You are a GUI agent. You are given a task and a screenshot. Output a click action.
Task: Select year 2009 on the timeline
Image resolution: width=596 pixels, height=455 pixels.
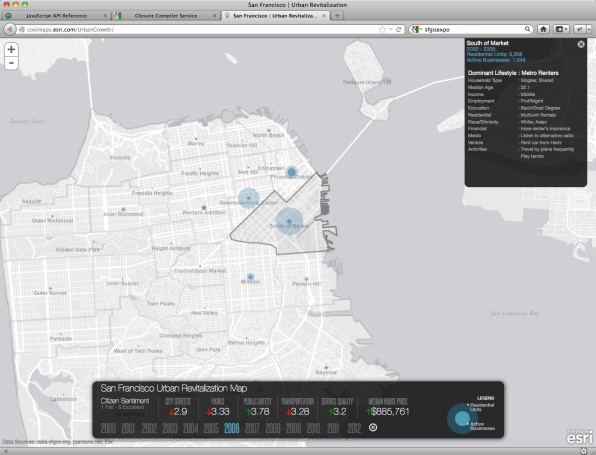(293, 428)
